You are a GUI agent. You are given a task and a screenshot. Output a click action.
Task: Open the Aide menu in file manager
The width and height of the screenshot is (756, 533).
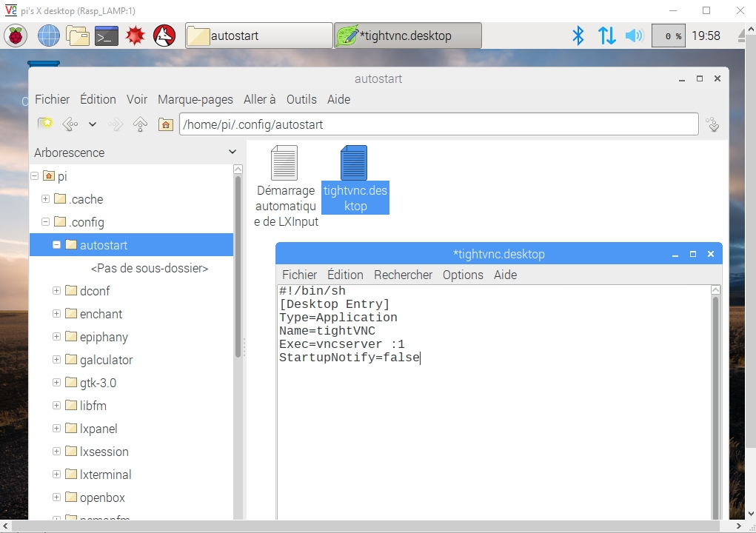pyautogui.click(x=338, y=99)
